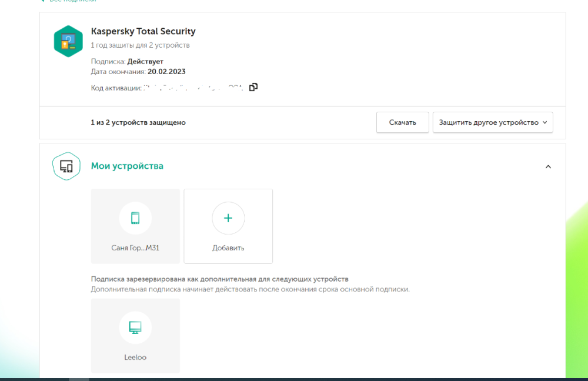
Task: Collapse the Мои устройства section with the chevron
Action: (x=548, y=167)
